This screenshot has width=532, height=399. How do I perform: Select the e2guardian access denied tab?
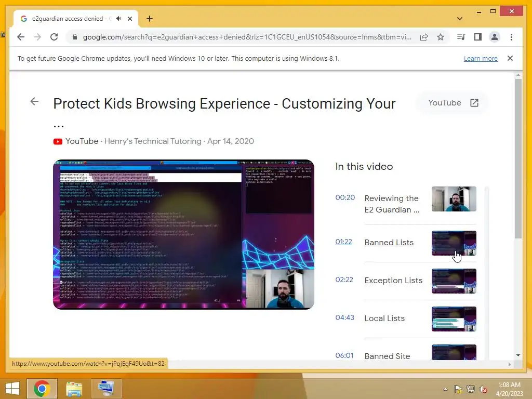(x=76, y=19)
